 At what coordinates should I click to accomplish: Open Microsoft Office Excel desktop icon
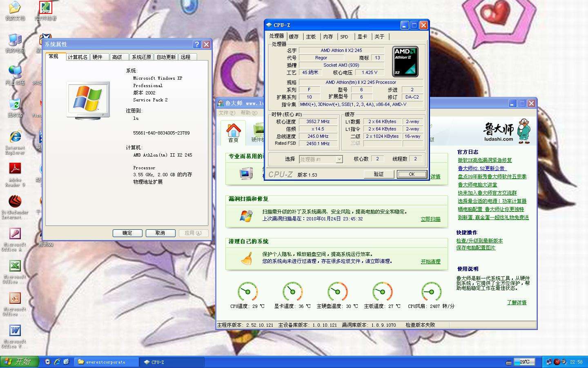tap(15, 272)
